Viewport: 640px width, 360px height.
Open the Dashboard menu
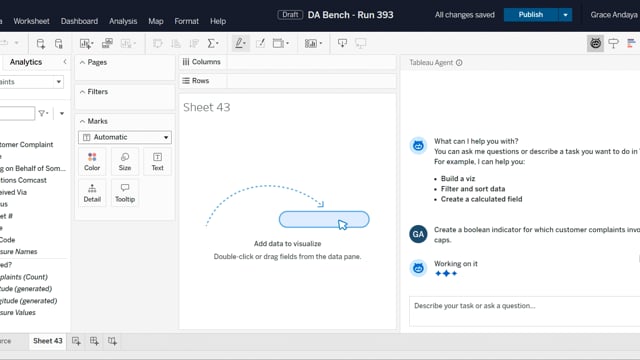tap(79, 21)
